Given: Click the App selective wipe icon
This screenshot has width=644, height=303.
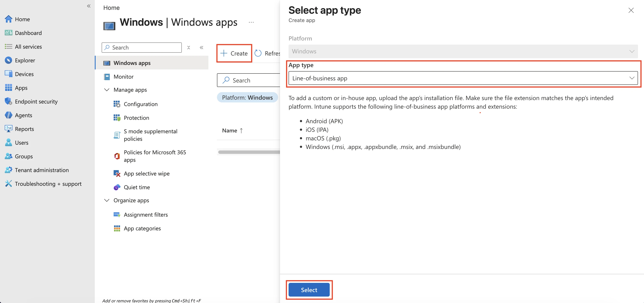Looking at the screenshot, I should coord(117,173).
